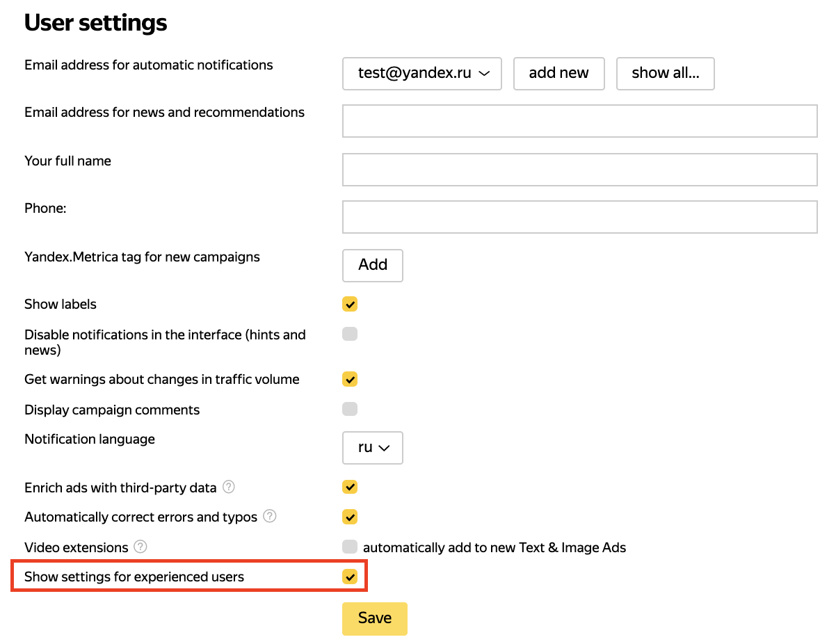Expand the Notification language dropdown
This screenshot has width=836, height=644.
coord(373,448)
